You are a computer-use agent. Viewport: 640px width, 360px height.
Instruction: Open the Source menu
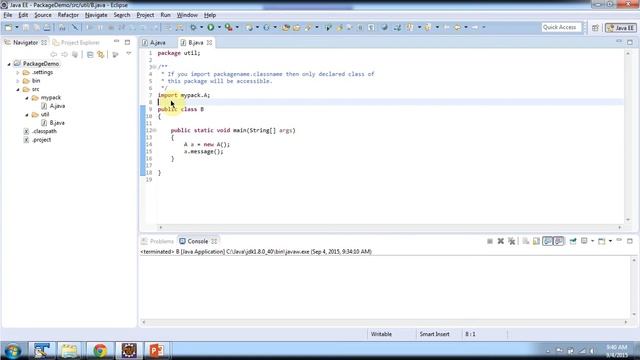[x=43, y=15]
